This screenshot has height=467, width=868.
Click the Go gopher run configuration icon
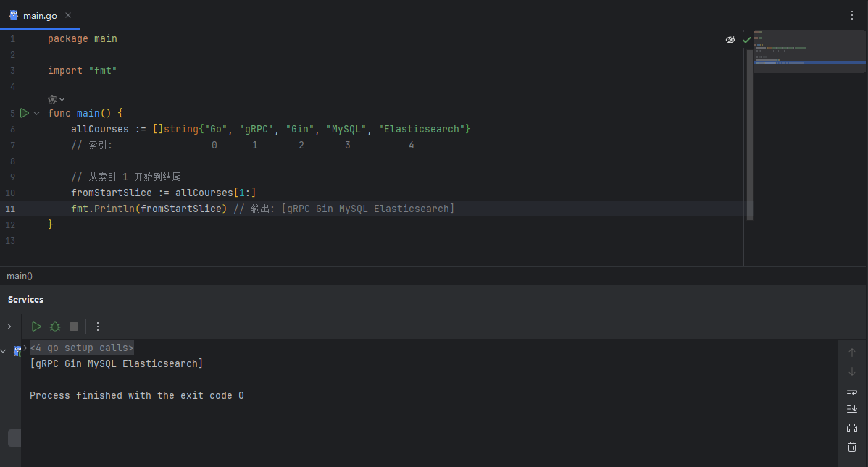17,351
